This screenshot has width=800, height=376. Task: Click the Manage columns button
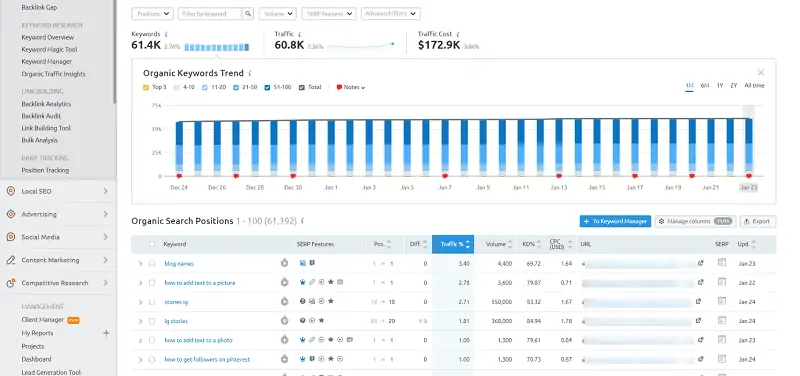pyautogui.click(x=695, y=221)
